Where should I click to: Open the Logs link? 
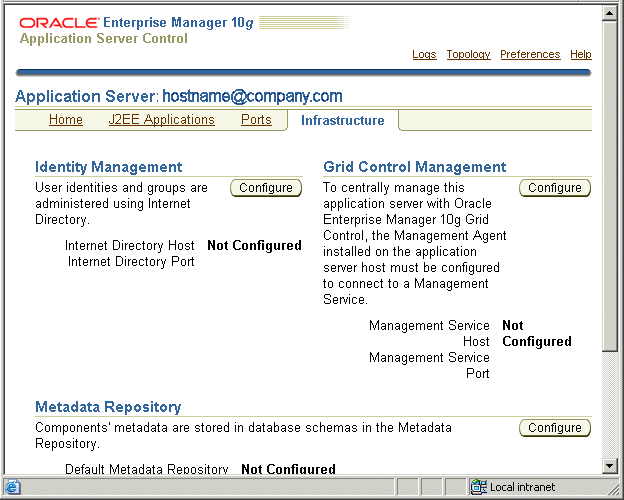(x=424, y=54)
